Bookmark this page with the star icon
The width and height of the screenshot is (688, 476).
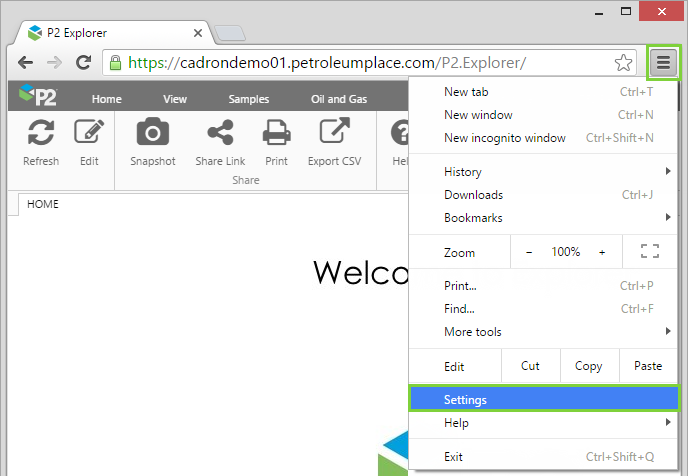(623, 63)
